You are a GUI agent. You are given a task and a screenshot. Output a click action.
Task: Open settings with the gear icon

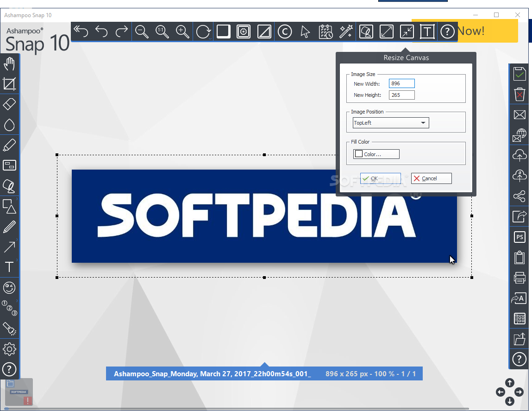9,349
